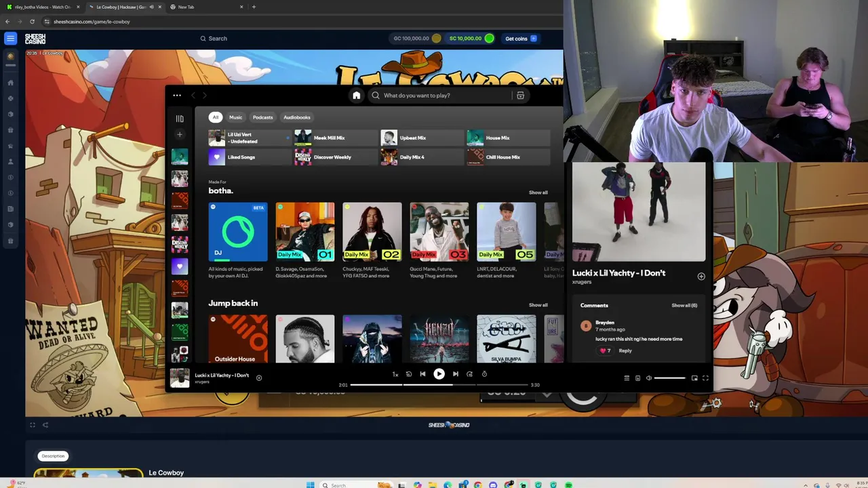Open the Chill House Mix

point(508,157)
